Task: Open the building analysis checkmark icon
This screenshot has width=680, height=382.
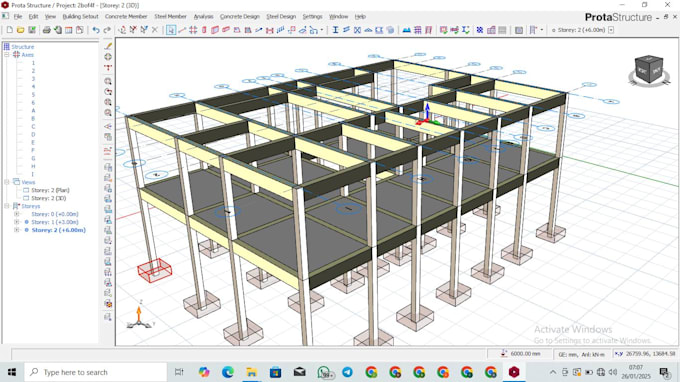Action: pos(443,30)
